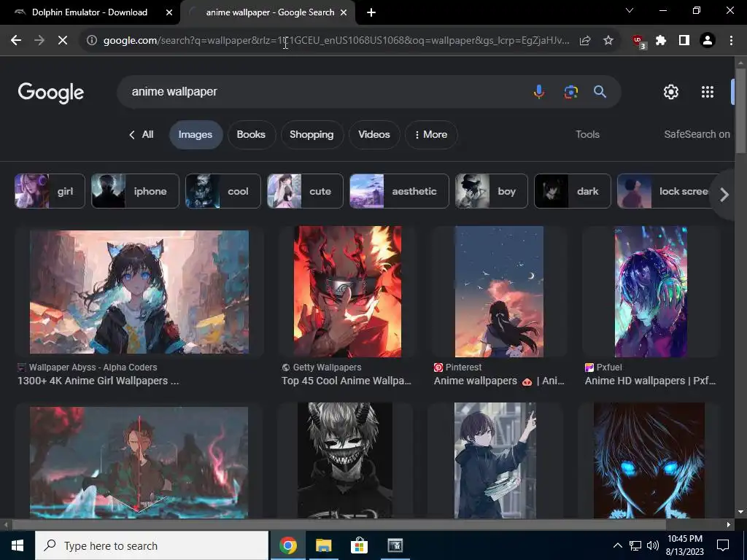Show more suggestion chips arrow

[x=724, y=194]
